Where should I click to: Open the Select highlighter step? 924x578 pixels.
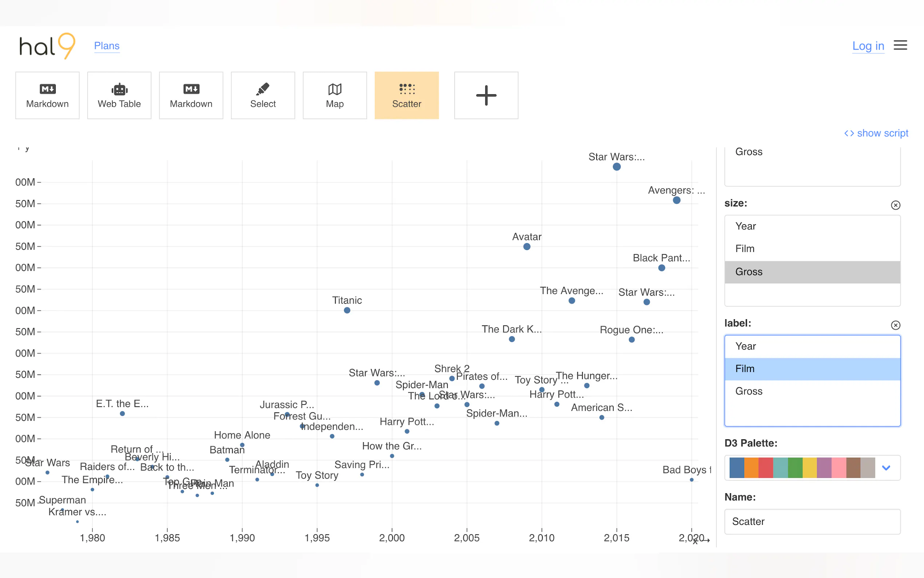pyautogui.click(x=263, y=95)
